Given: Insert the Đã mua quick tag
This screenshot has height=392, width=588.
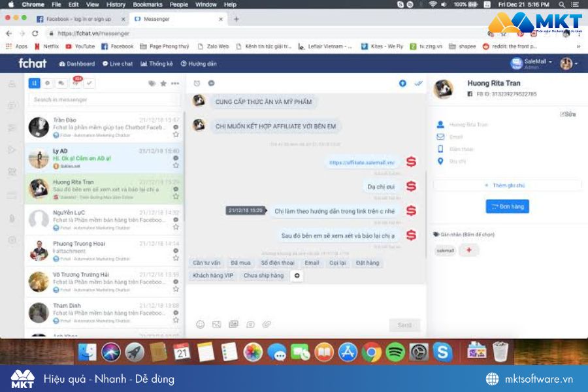Looking at the screenshot, I should (x=240, y=263).
